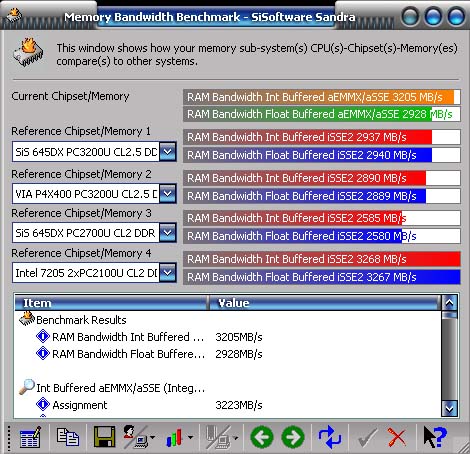Click the 2928MB/s value cell
The height and width of the screenshot is (454, 470).
point(239,354)
